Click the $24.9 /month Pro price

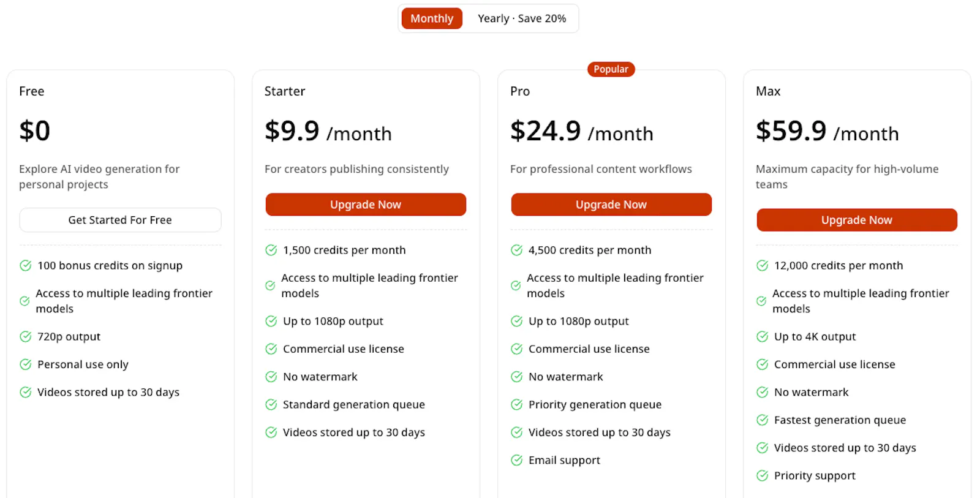click(582, 131)
